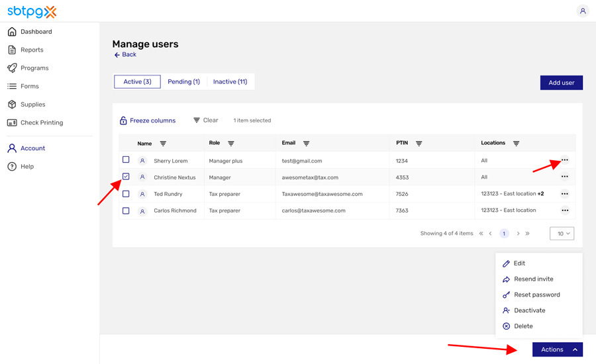Click Sherry Lorem's avatar icon
Viewport: 596px width, 364px height.
(142, 161)
